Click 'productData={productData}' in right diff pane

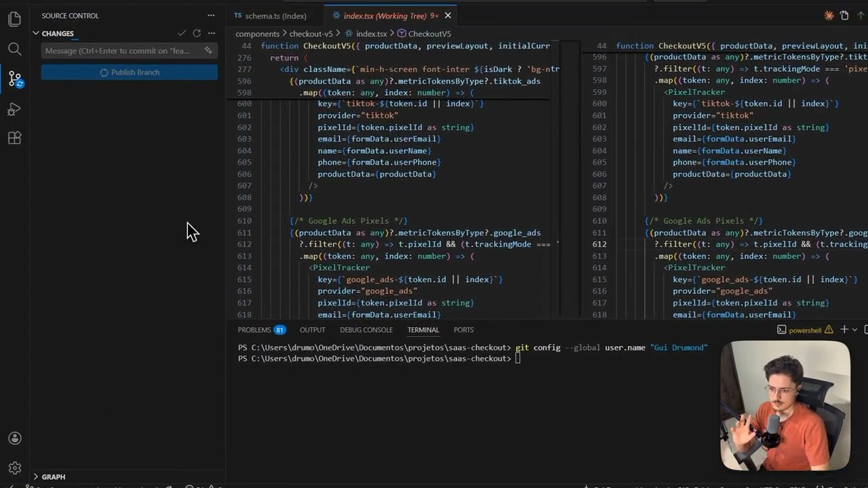[732, 174]
